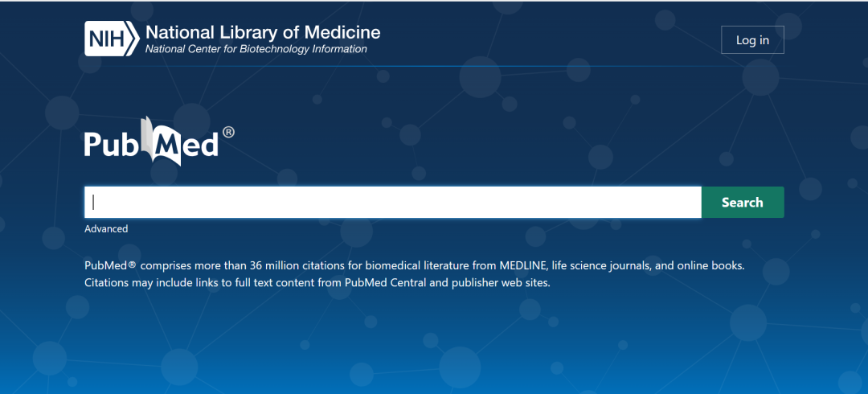Focus the PubMed search input field
The width and height of the screenshot is (868, 394).
point(392,203)
